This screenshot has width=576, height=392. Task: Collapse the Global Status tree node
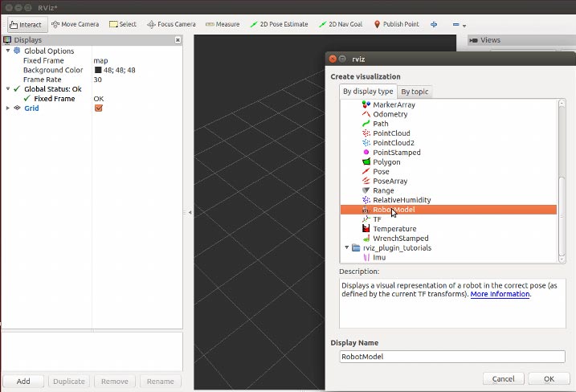click(x=8, y=89)
